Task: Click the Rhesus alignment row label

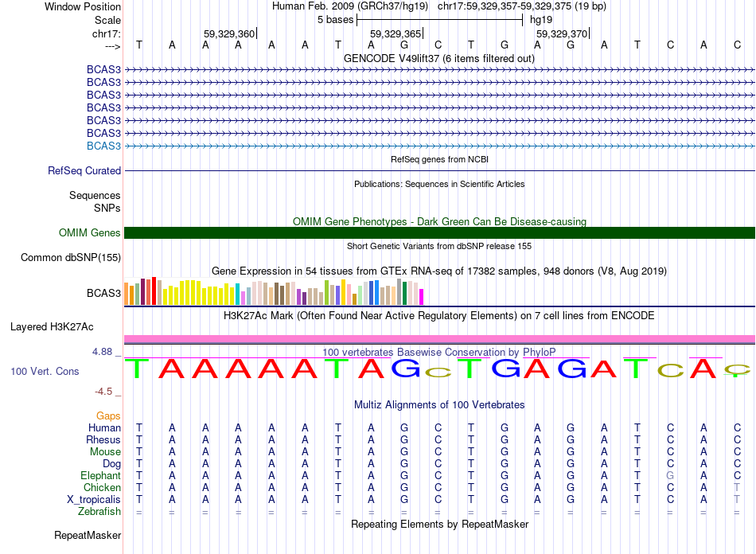Action: point(103,439)
